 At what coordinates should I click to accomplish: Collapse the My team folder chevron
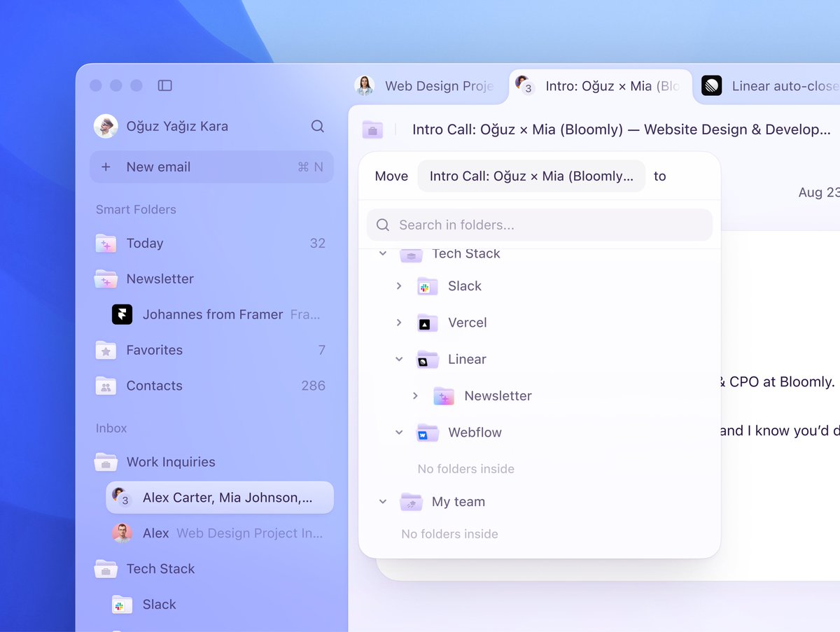click(383, 502)
